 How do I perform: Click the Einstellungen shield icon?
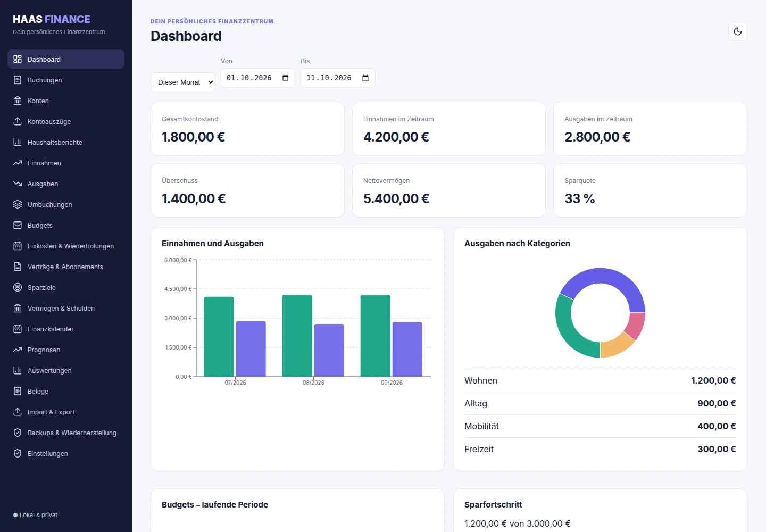point(18,453)
